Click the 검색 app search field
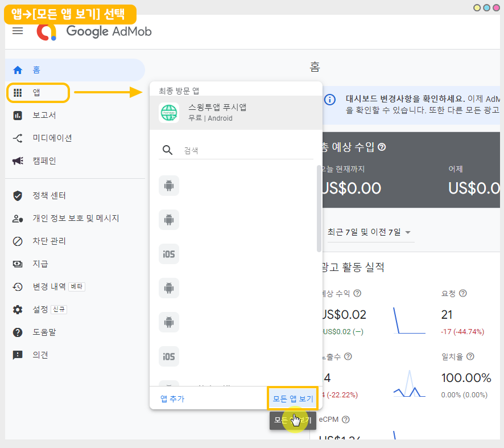 coord(245,150)
